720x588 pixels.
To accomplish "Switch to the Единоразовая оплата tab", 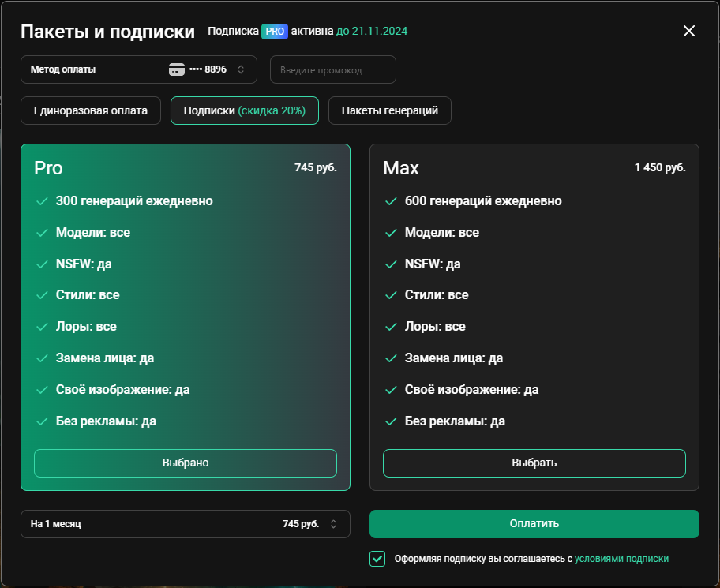I will point(91,110).
